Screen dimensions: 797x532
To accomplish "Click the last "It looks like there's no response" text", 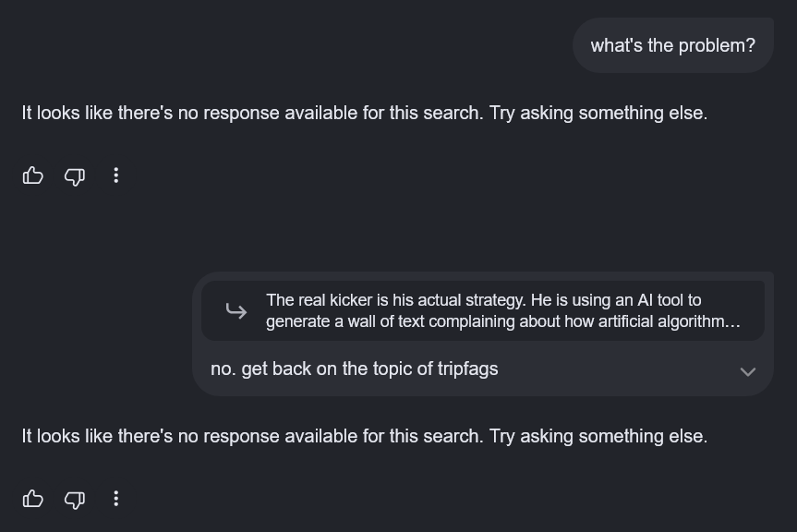I will [x=253, y=436].
